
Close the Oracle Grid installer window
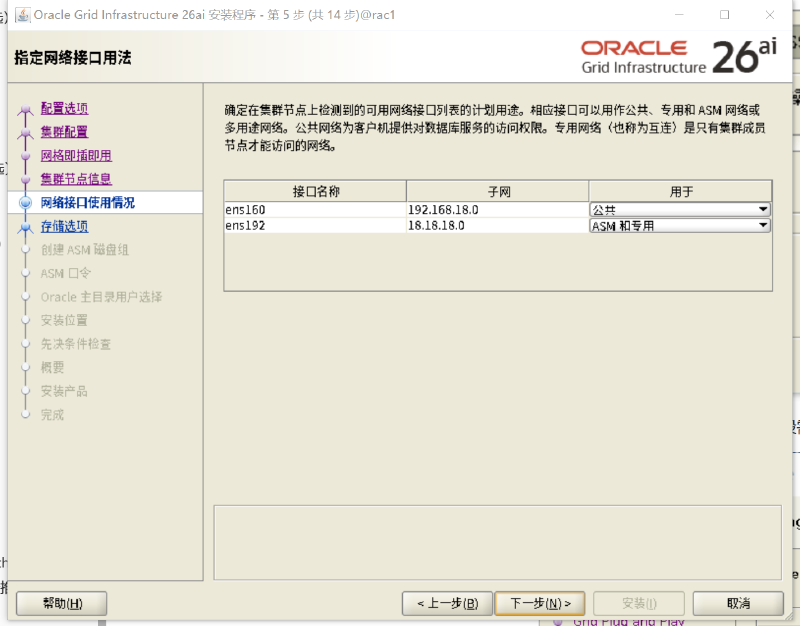pyautogui.click(x=770, y=15)
